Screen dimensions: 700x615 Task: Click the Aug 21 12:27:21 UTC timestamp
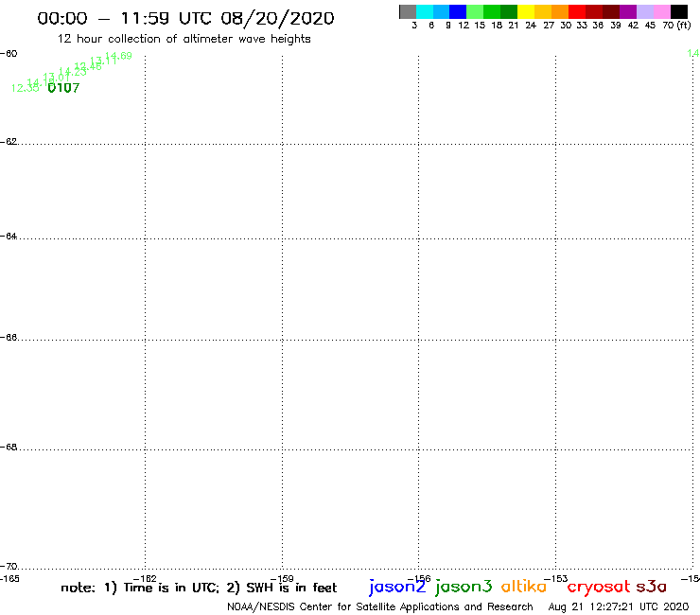tap(619, 607)
